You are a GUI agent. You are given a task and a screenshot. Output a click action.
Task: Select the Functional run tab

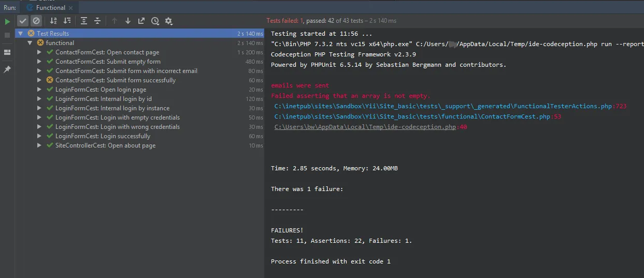pos(50,8)
